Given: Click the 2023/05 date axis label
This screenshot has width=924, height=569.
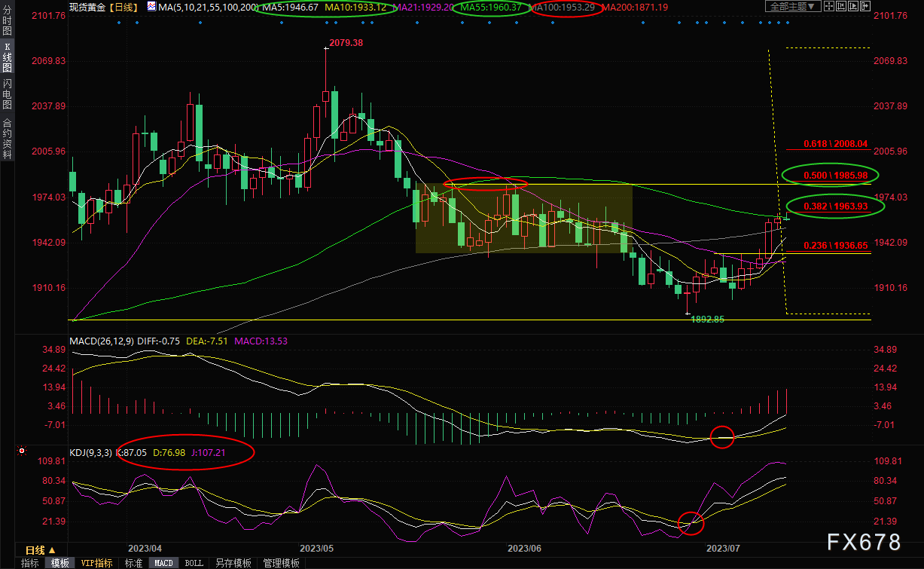Looking at the screenshot, I should [x=318, y=548].
